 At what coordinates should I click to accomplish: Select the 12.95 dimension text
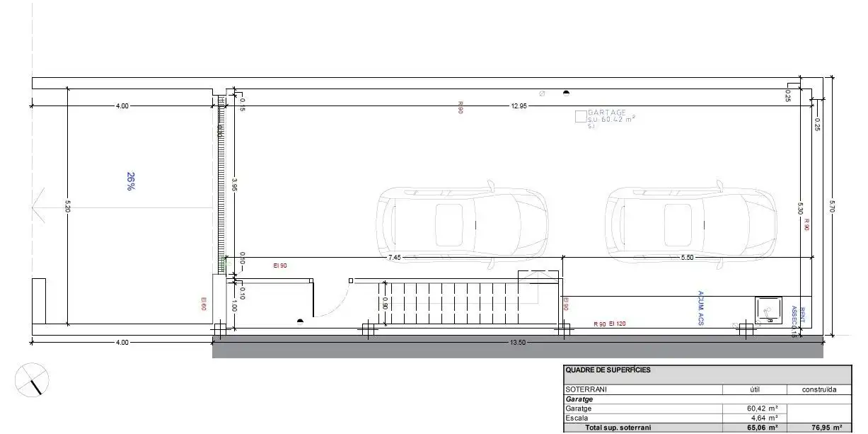click(519, 105)
